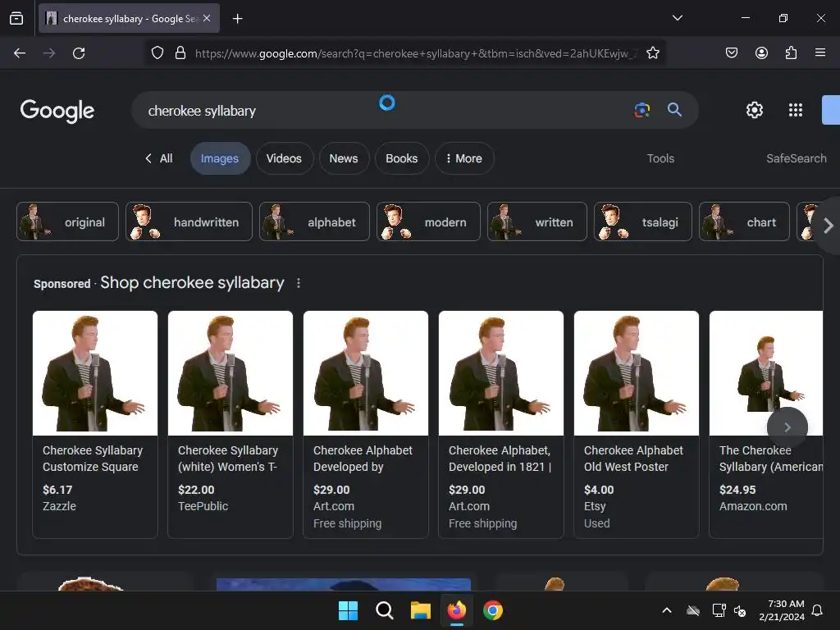The height and width of the screenshot is (630, 840).
Task: Open Google apps grid
Action: 796,110
